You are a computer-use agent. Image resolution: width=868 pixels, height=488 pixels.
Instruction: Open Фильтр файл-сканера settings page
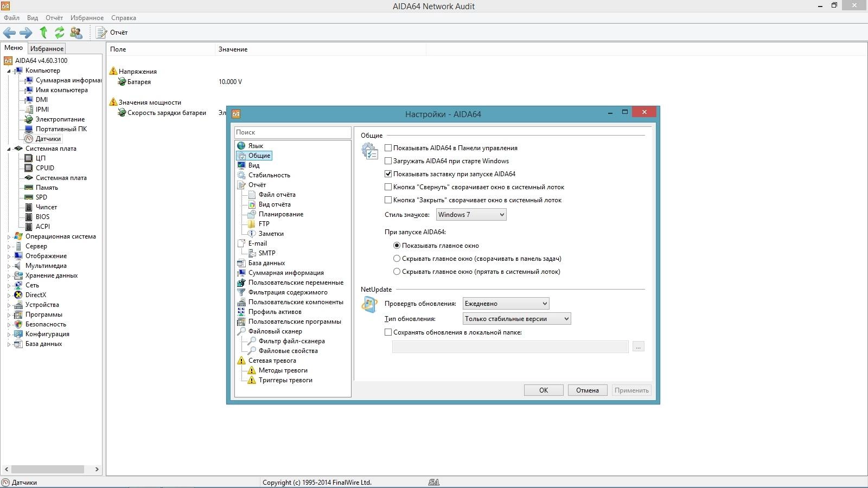coord(291,341)
